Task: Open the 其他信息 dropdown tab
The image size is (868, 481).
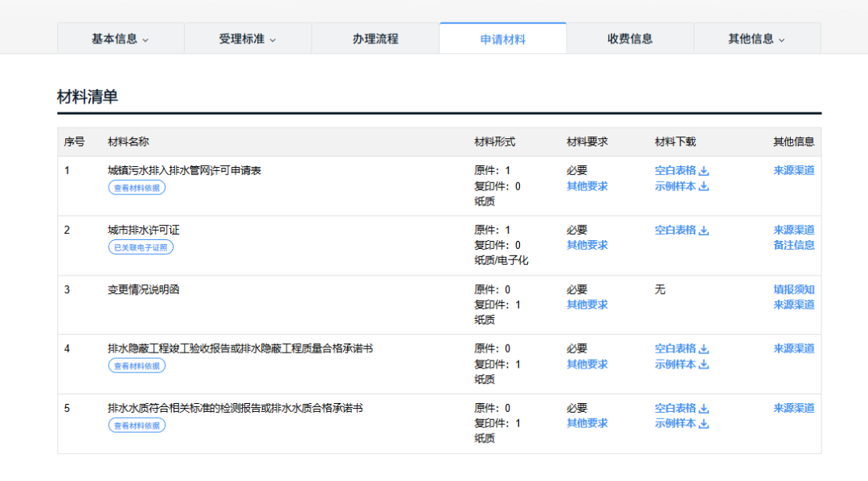Action: 756,39
